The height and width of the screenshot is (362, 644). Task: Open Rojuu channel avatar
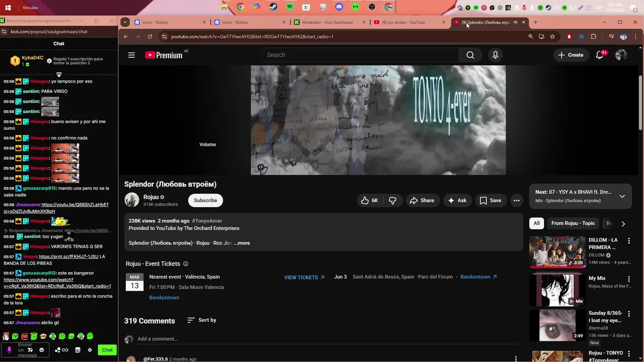(132, 200)
